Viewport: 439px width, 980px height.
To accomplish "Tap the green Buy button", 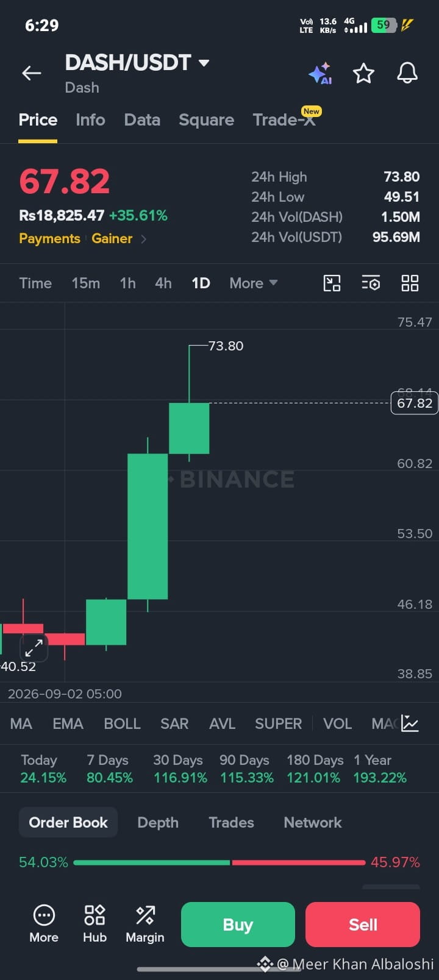I will point(238,925).
